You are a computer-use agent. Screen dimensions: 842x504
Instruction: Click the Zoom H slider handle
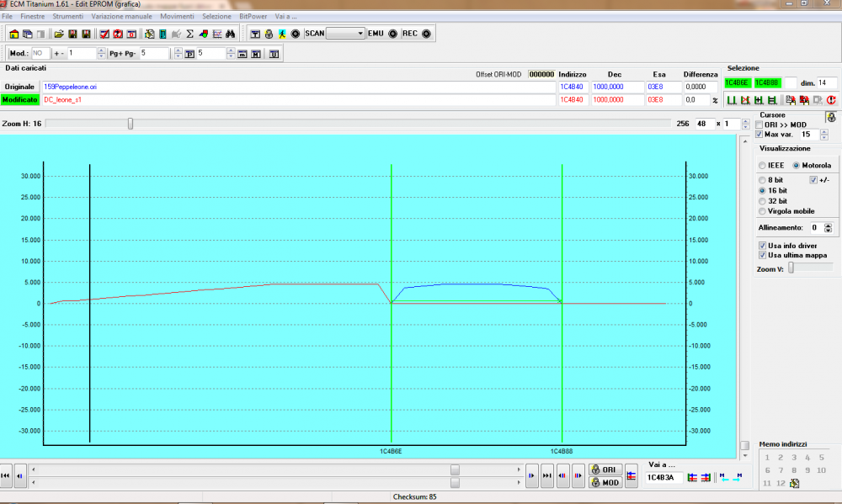click(130, 124)
